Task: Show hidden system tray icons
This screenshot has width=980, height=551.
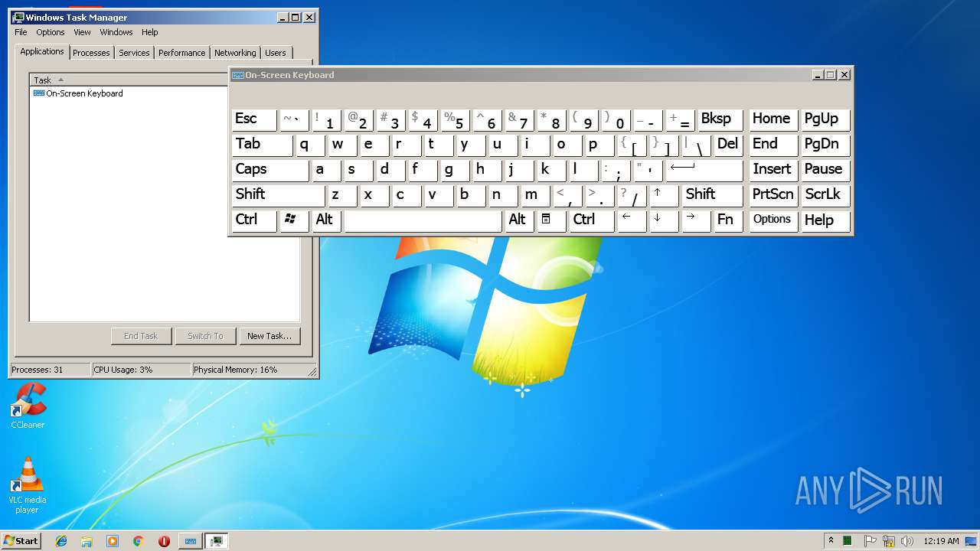Action: coord(831,541)
